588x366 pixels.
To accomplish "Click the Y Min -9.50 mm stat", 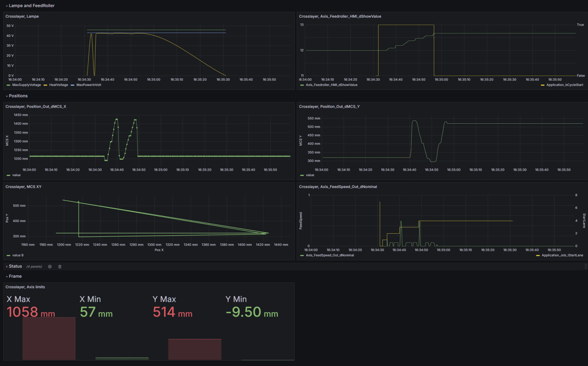I will coord(252,312).
